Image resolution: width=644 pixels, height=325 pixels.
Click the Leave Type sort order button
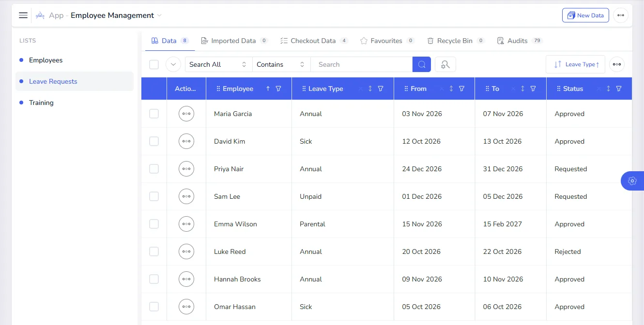click(575, 64)
